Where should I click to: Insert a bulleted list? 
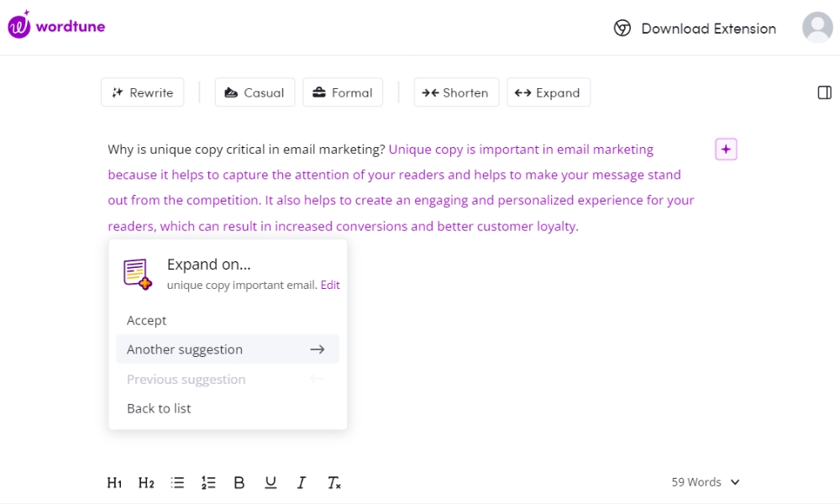point(177,482)
